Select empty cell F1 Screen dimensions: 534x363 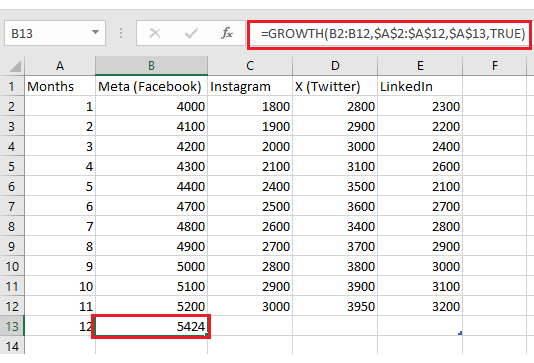pyautogui.click(x=495, y=86)
